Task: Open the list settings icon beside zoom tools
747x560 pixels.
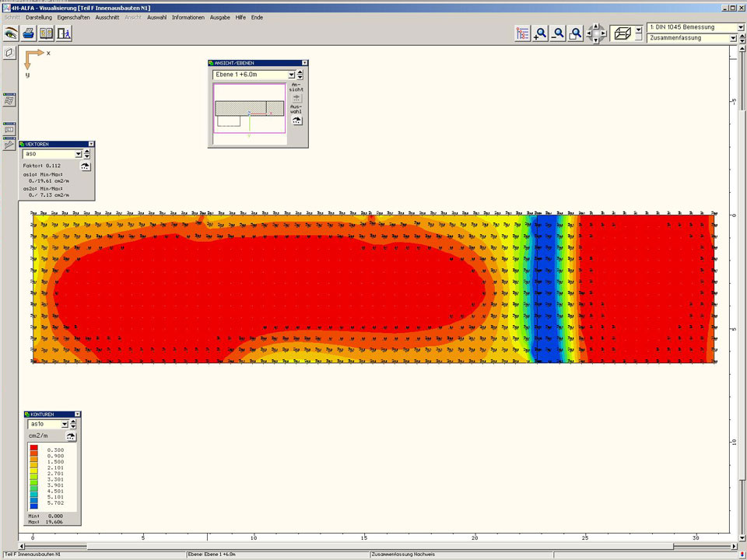Action: point(522,33)
